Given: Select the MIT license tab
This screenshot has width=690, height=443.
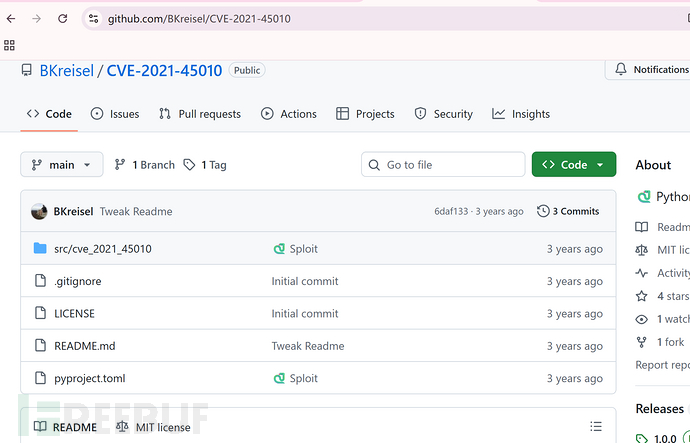Looking at the screenshot, I should coord(153,427).
